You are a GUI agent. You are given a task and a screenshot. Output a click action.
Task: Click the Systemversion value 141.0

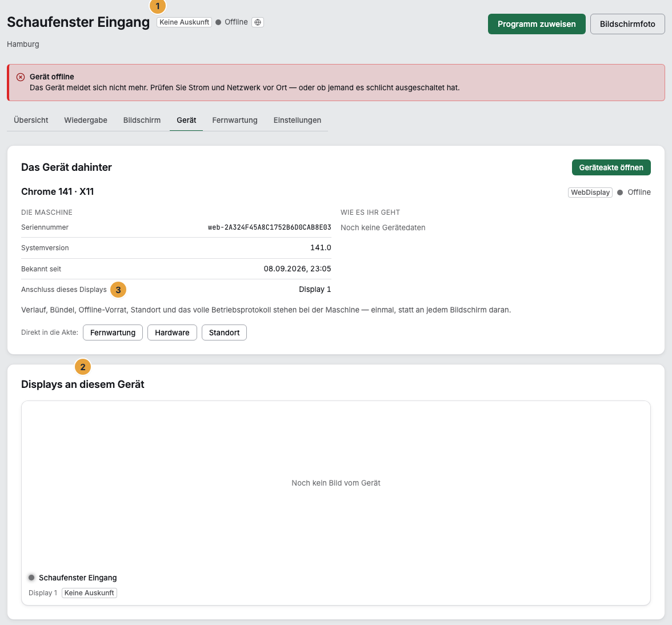(x=321, y=247)
